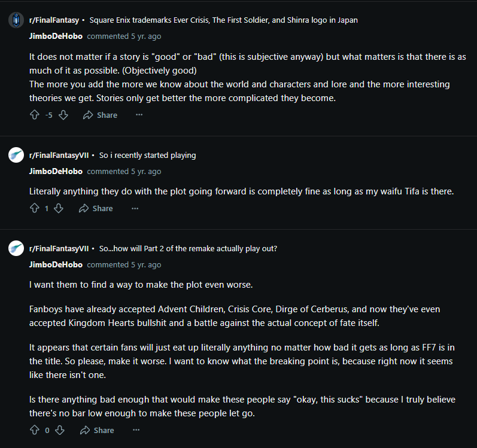Open 'So i recently started playing' post
This screenshot has width=477, height=448.
pyautogui.click(x=147, y=156)
